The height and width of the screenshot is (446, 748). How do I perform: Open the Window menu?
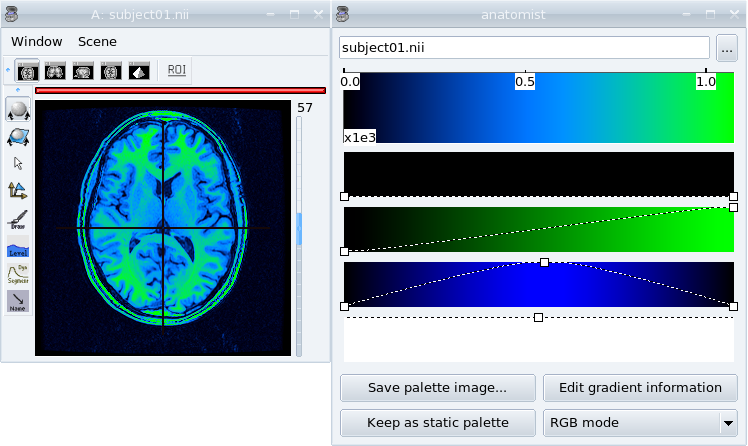tap(37, 41)
